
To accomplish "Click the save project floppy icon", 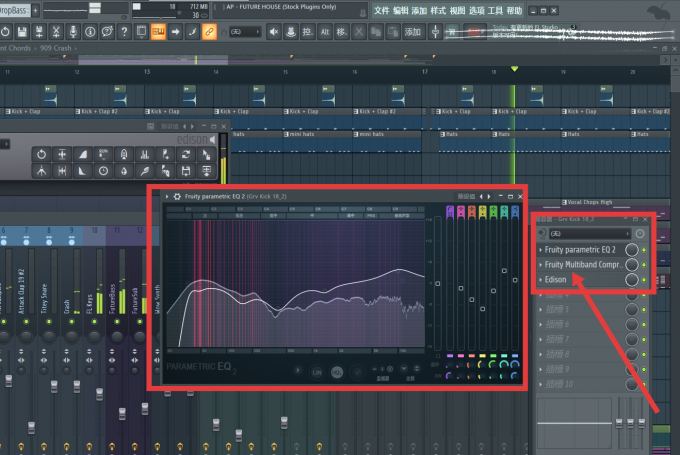I will (x=22, y=32).
